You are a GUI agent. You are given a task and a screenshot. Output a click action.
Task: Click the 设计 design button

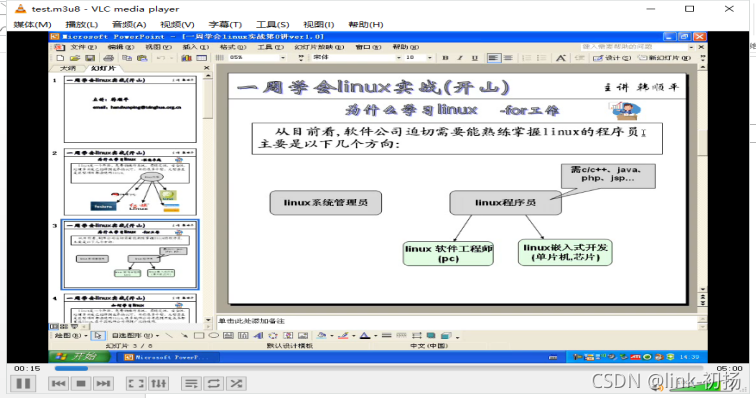612,58
